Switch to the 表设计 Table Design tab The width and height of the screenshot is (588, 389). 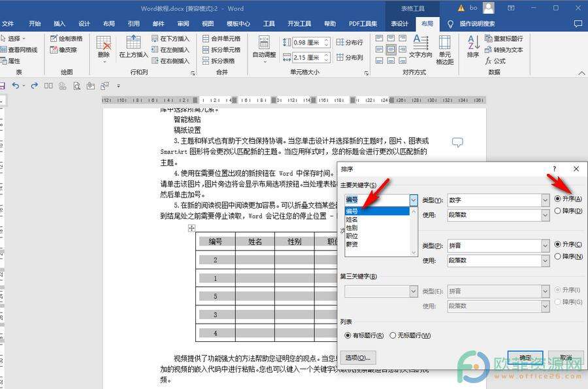point(400,24)
